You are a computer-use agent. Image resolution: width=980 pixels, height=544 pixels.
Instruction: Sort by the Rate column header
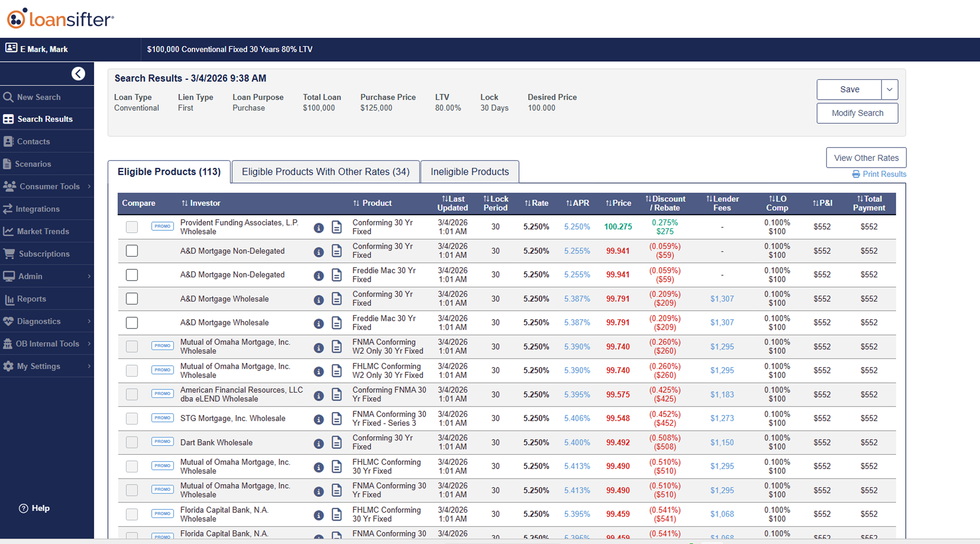pyautogui.click(x=536, y=203)
